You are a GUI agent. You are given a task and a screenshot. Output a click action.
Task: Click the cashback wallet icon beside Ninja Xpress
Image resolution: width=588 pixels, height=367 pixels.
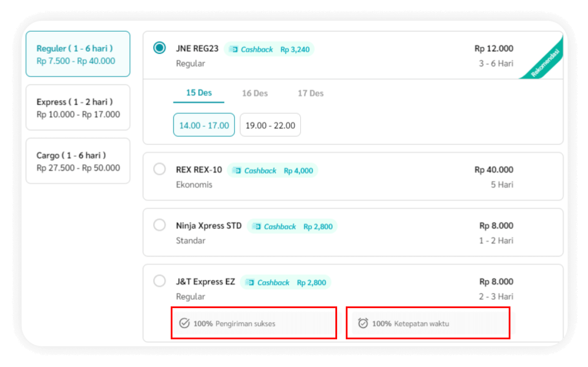[x=257, y=226]
